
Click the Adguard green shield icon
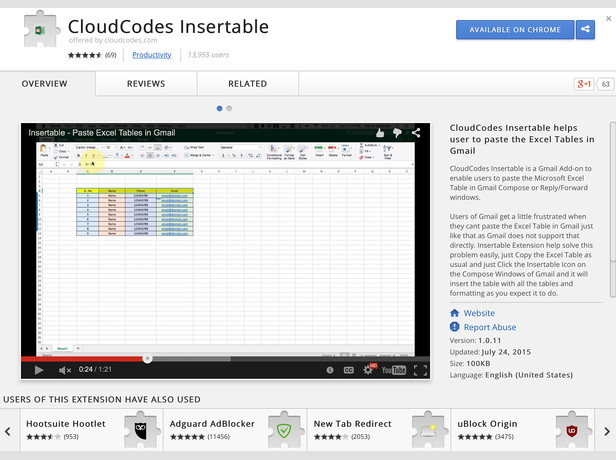click(284, 431)
